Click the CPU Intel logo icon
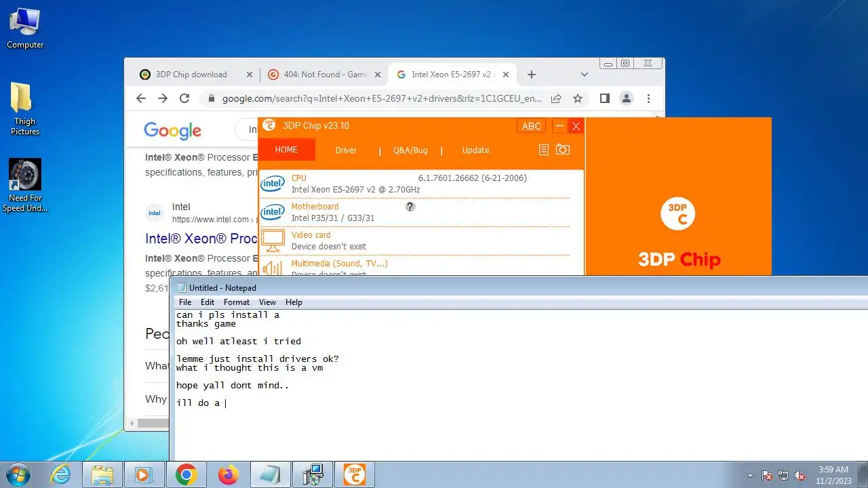Screen dimensions: 868x488 point(273,184)
